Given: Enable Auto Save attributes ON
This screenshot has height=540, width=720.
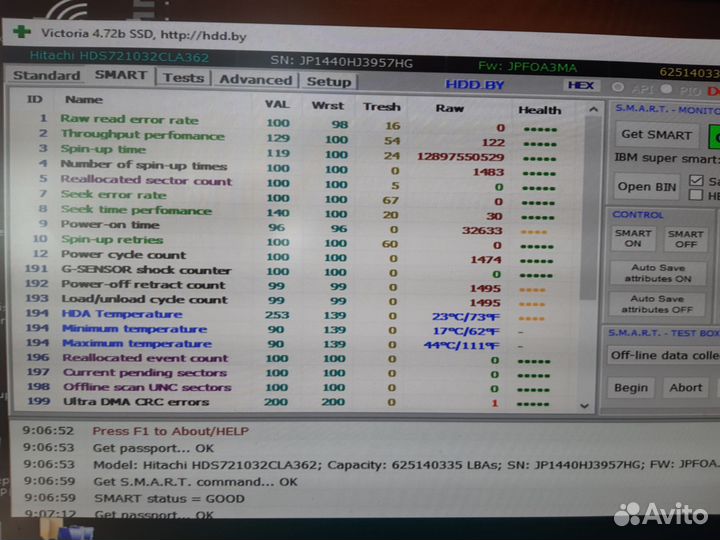Looking at the screenshot, I should pyautogui.click(x=658, y=273).
